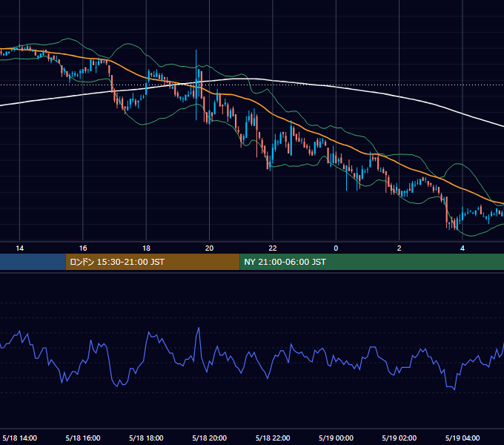Click hour label 4 on price chart axis
The image size is (504, 445).
click(462, 248)
